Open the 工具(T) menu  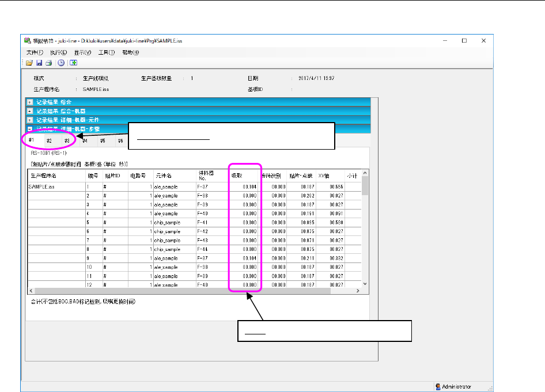tap(107, 52)
